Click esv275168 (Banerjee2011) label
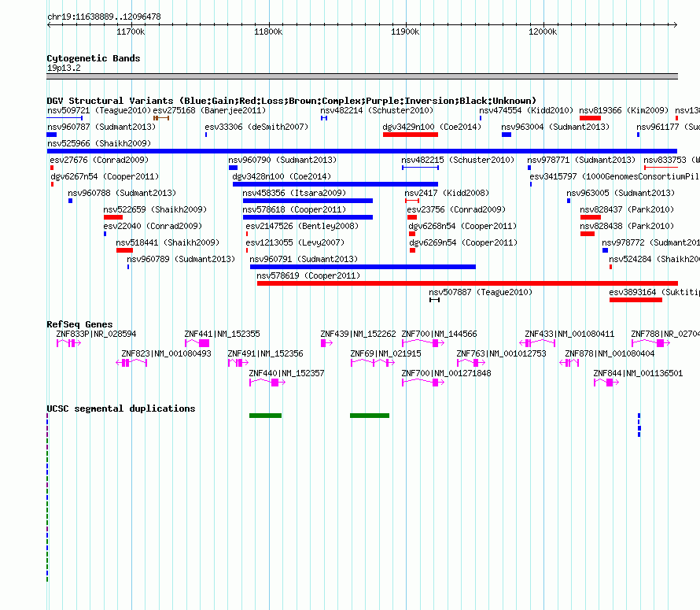The width and height of the screenshot is (700, 610). (209, 110)
